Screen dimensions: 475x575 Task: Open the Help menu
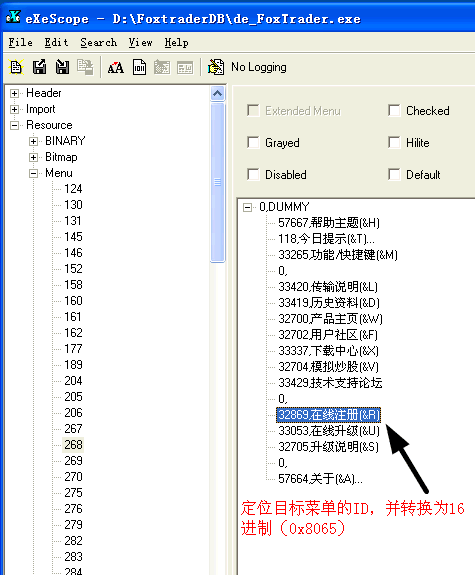pyautogui.click(x=176, y=43)
